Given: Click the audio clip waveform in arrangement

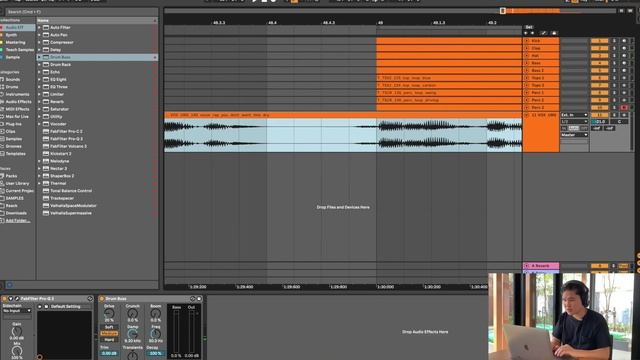Looking at the screenshot, I should click(x=343, y=135).
